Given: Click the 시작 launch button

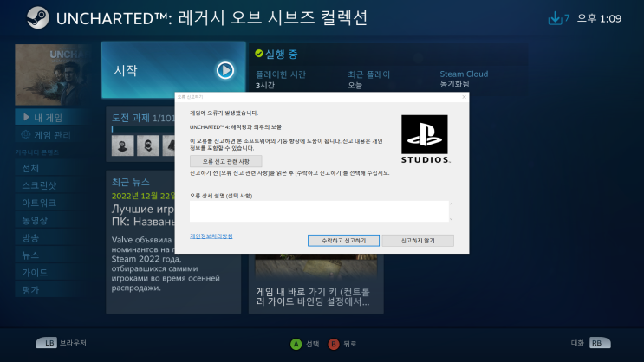Looking at the screenshot, I should point(173,70).
